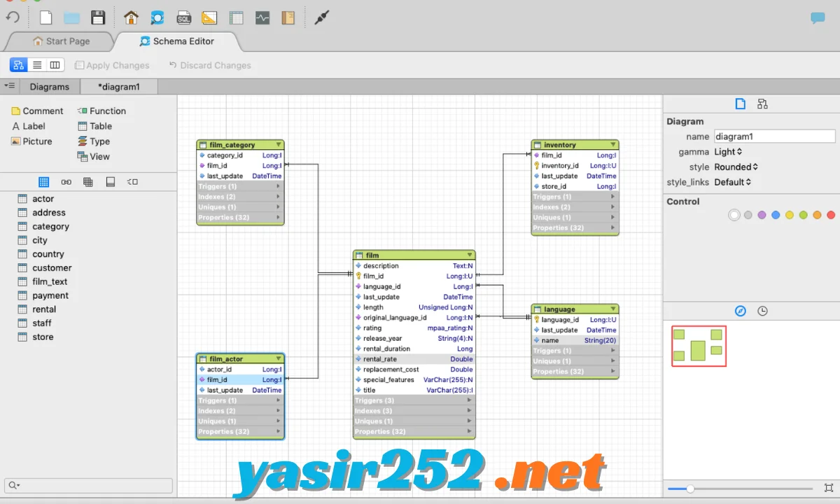
Task: Click Apply Changes
Action: 112,65
